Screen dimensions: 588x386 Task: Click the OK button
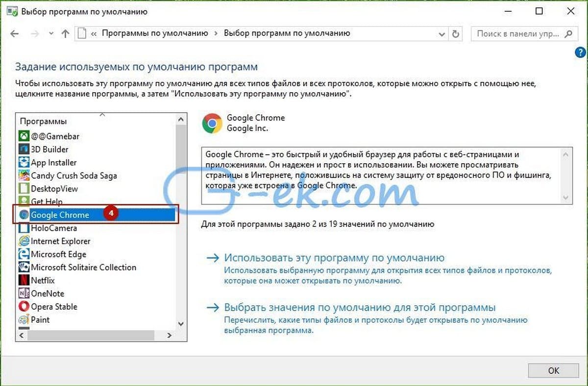(554, 371)
